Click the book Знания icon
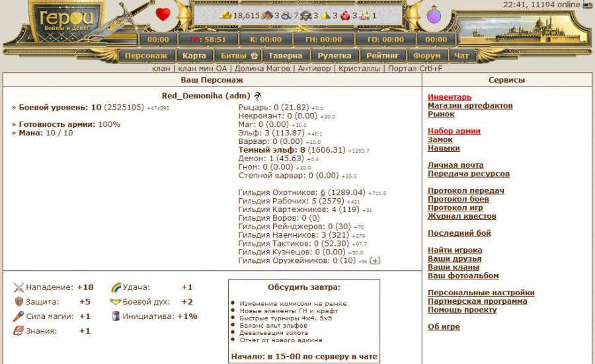 [x=19, y=330]
